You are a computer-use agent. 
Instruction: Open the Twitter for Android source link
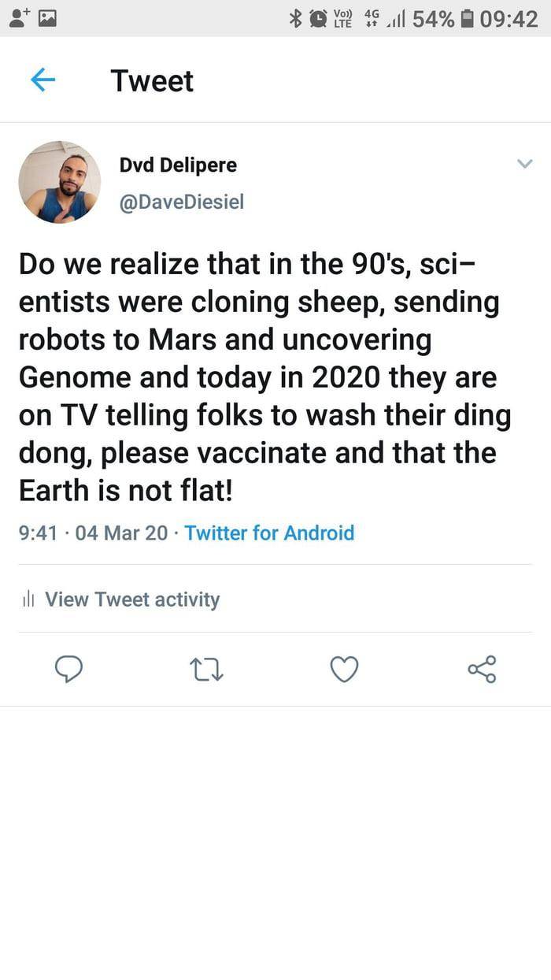(x=269, y=533)
